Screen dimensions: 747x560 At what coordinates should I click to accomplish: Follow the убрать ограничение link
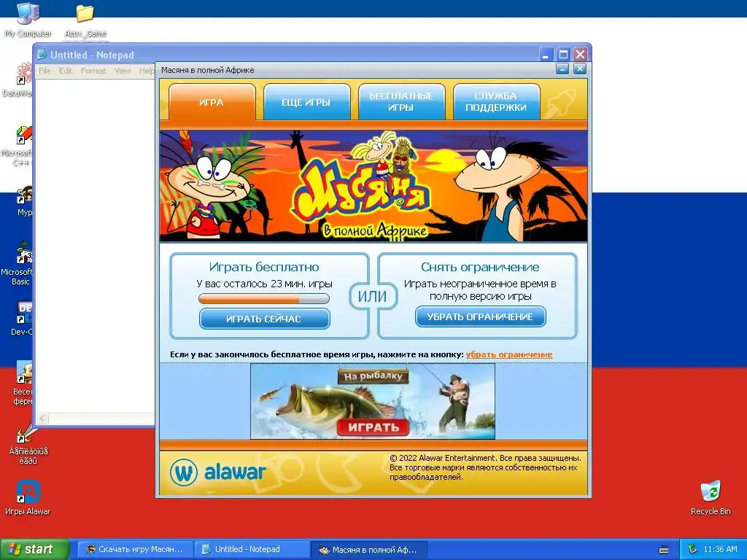tap(509, 354)
